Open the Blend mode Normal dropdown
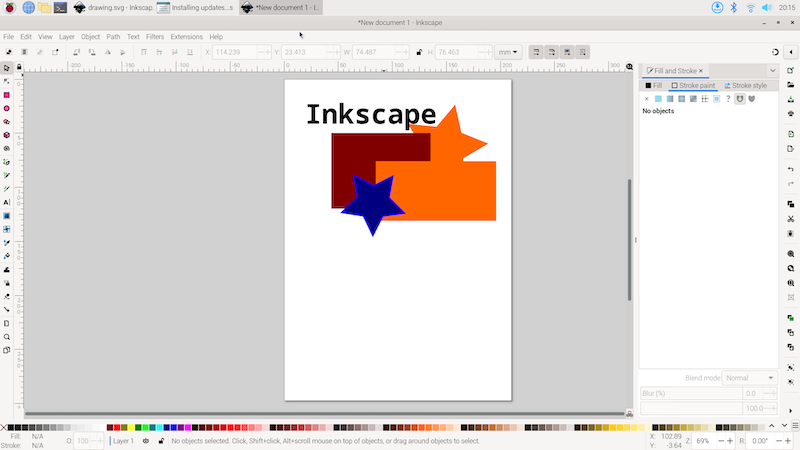The image size is (800, 450). (x=749, y=378)
